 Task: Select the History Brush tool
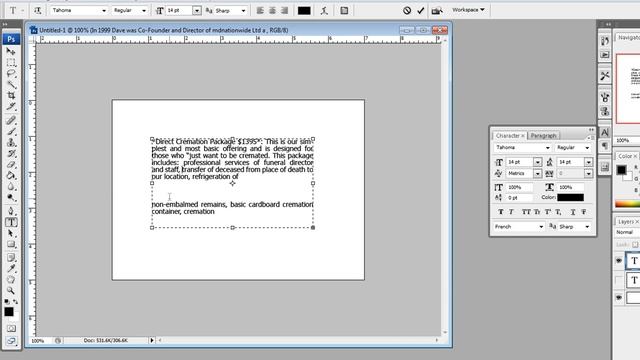[x=11, y=153]
